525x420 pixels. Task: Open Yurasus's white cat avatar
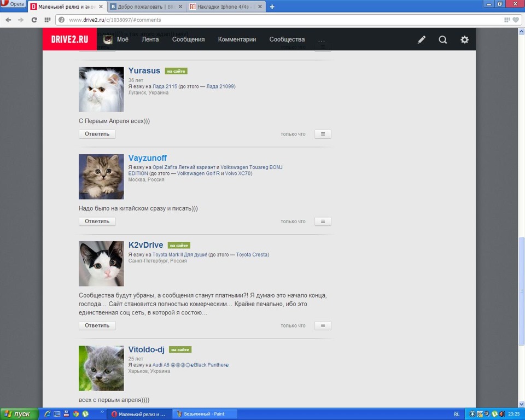[x=101, y=89]
